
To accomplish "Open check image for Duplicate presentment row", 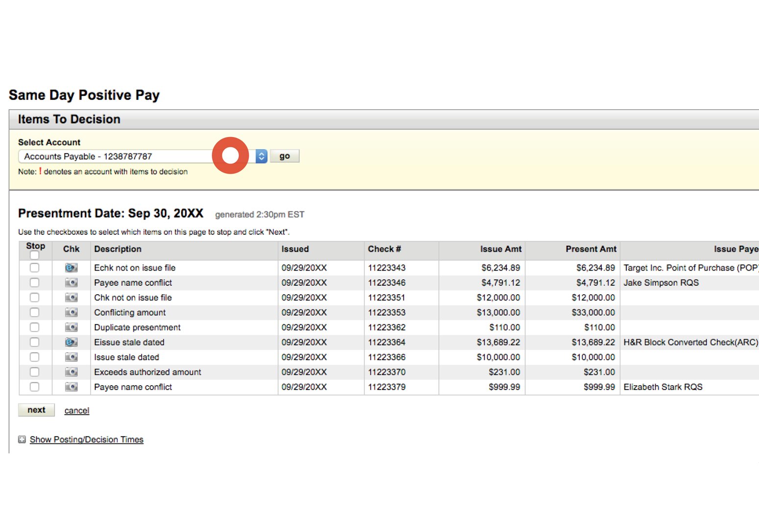I will (71, 327).
